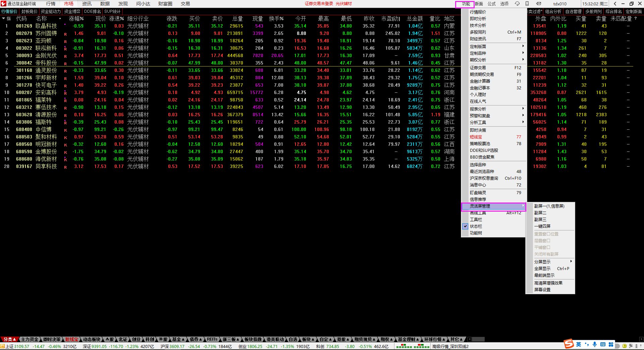Image resolution: width=644 pixels, height=350 pixels.
Task: Click the R marker beside 苏州固锝
Action: (65, 34)
